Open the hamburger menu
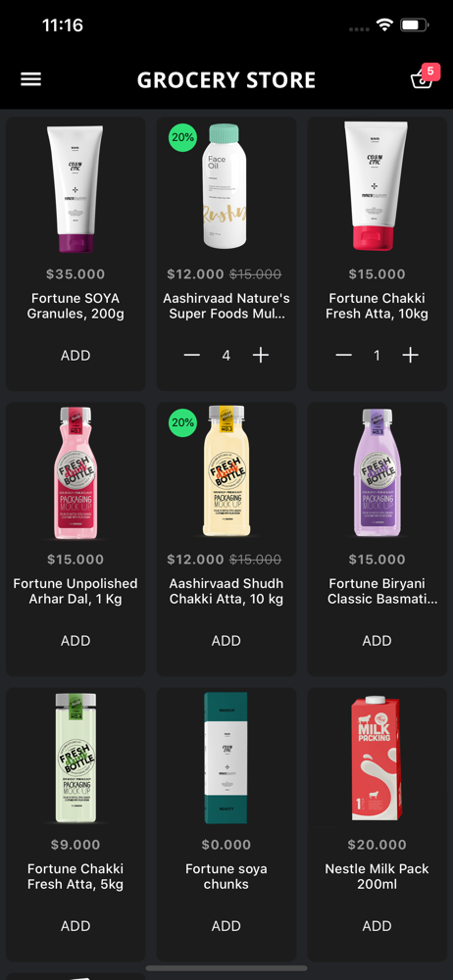The height and width of the screenshot is (980, 453). pos(30,79)
